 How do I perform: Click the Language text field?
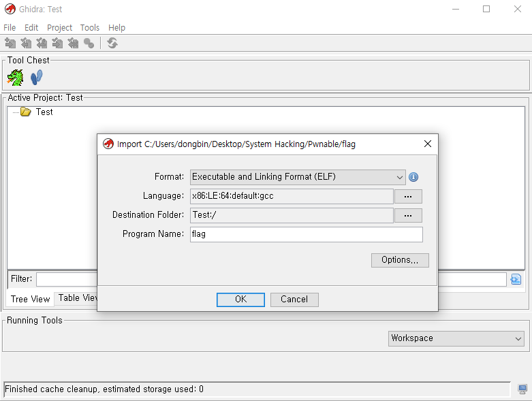point(292,196)
